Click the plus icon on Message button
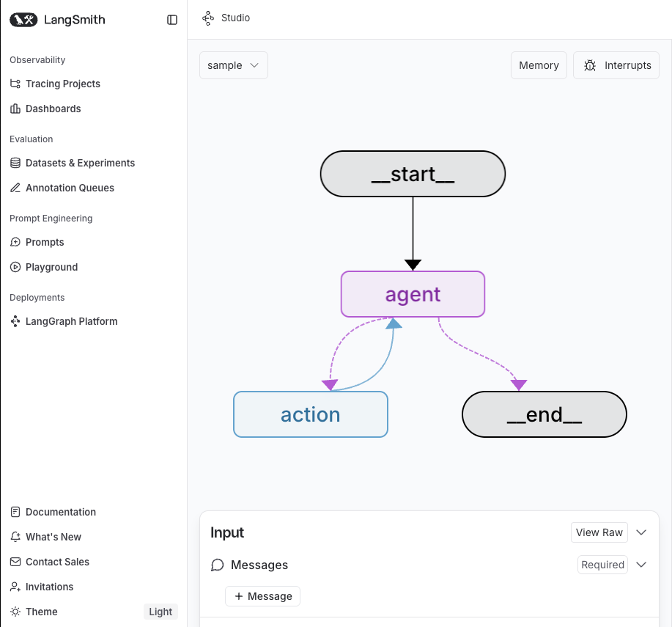The image size is (672, 627). coord(239,596)
